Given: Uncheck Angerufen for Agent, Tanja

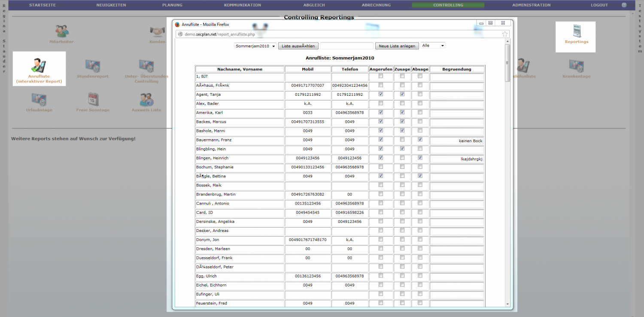Looking at the screenshot, I should point(381,94).
